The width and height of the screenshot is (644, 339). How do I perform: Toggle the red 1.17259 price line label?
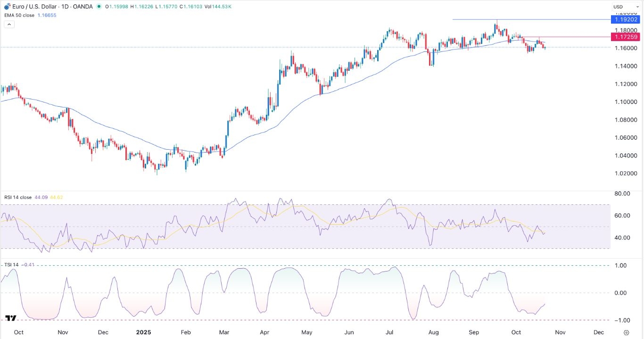click(x=626, y=37)
